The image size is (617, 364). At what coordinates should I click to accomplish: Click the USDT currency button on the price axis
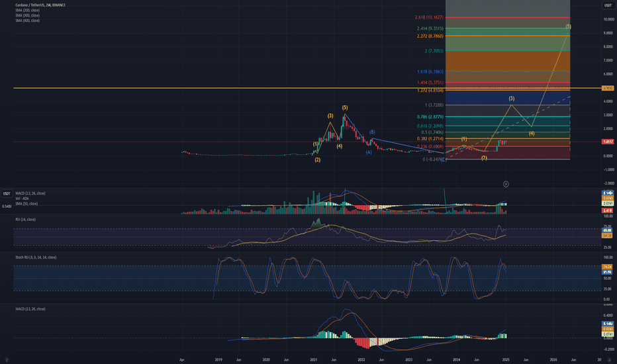click(608, 5)
